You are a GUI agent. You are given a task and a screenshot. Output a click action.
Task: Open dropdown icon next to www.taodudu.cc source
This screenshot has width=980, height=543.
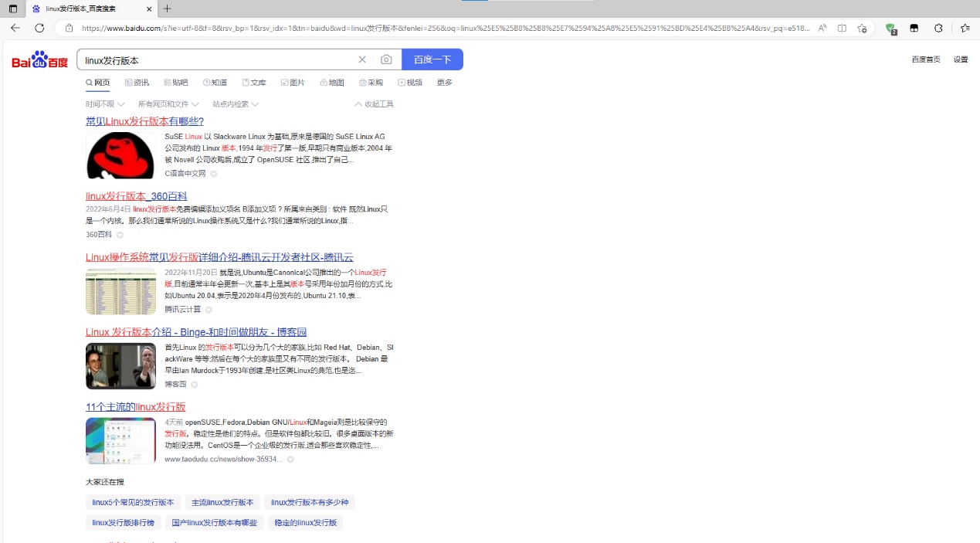pos(290,460)
